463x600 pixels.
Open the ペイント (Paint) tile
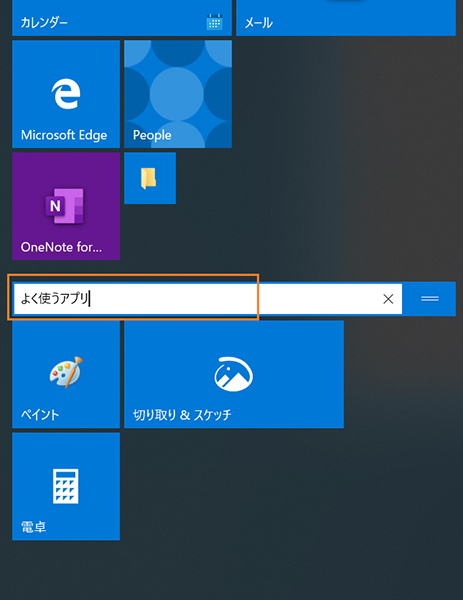point(66,374)
